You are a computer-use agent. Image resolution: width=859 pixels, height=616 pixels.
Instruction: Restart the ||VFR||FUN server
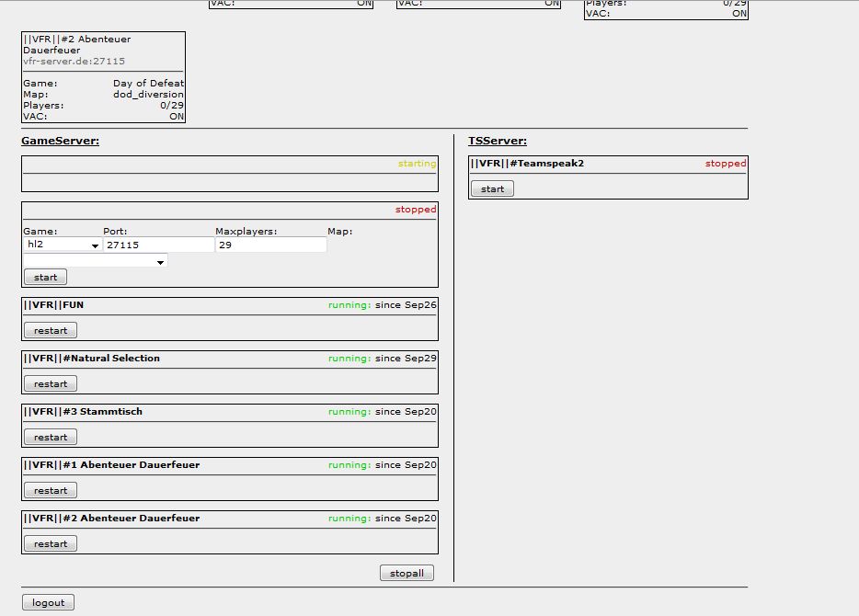[51, 330]
